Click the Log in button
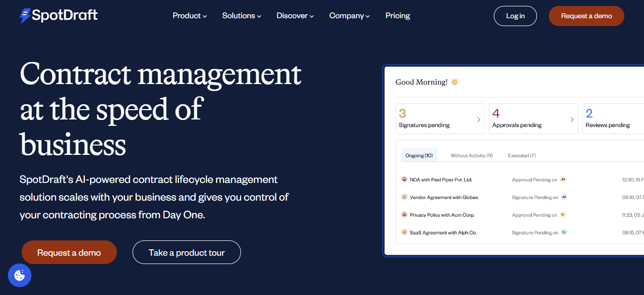The image size is (644, 295). click(x=515, y=16)
